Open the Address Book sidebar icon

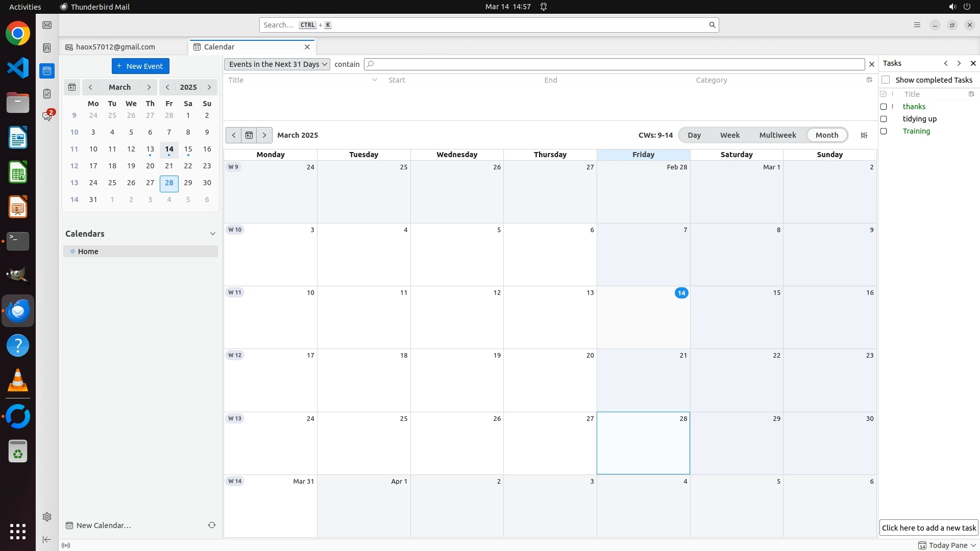[47, 48]
